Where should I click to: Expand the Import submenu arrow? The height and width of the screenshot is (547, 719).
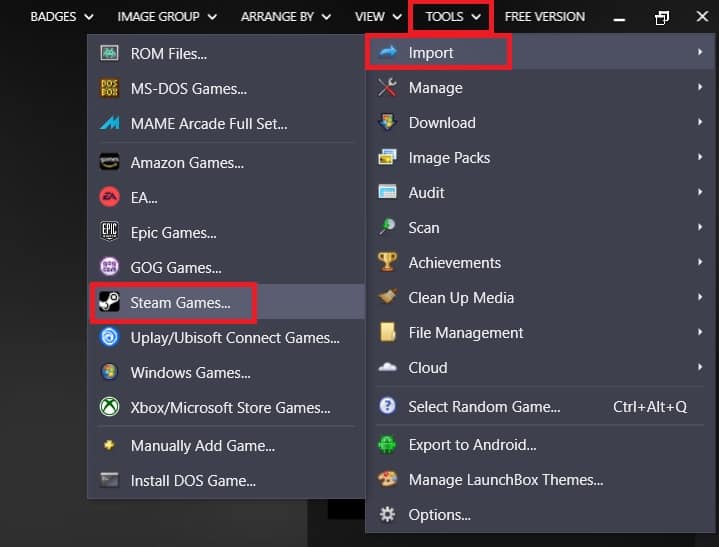click(700, 52)
